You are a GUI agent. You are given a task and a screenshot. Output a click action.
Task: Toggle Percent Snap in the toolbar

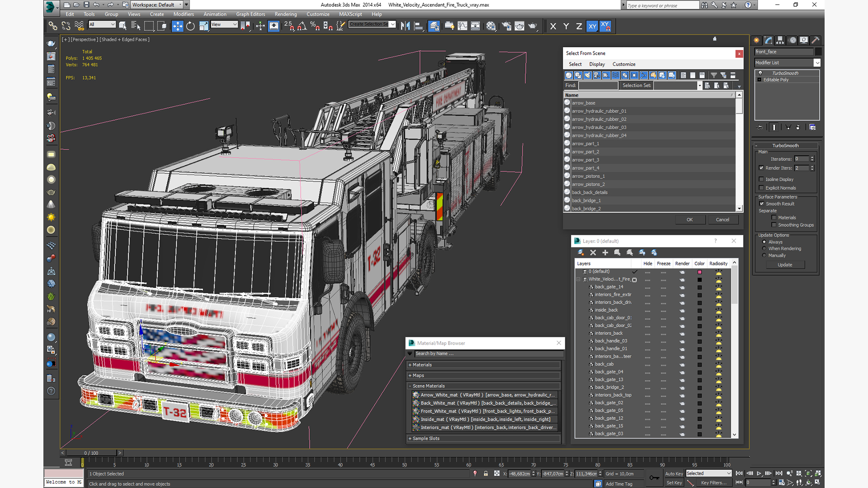click(x=315, y=26)
